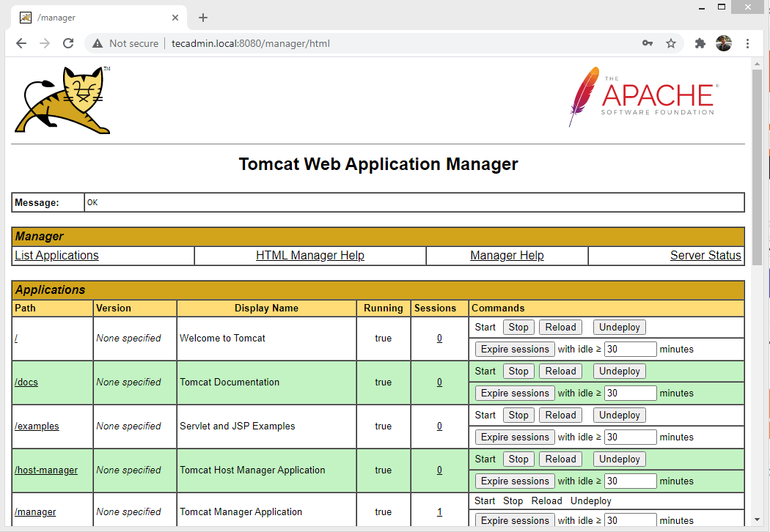Open Chrome's three-dot menu
The width and height of the screenshot is (770, 532).
[x=748, y=43]
